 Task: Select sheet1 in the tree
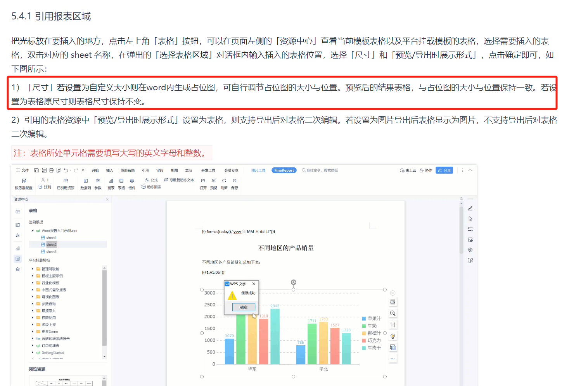click(x=51, y=238)
